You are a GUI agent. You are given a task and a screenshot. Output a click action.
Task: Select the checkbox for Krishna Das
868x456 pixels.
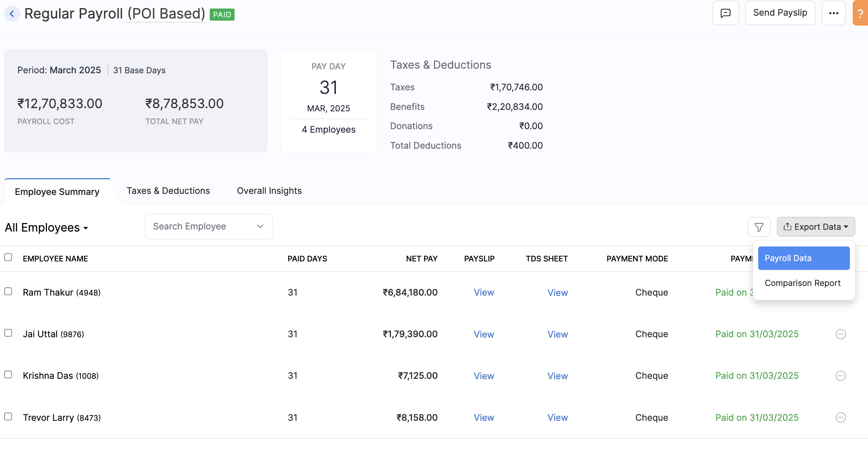pyautogui.click(x=8, y=375)
